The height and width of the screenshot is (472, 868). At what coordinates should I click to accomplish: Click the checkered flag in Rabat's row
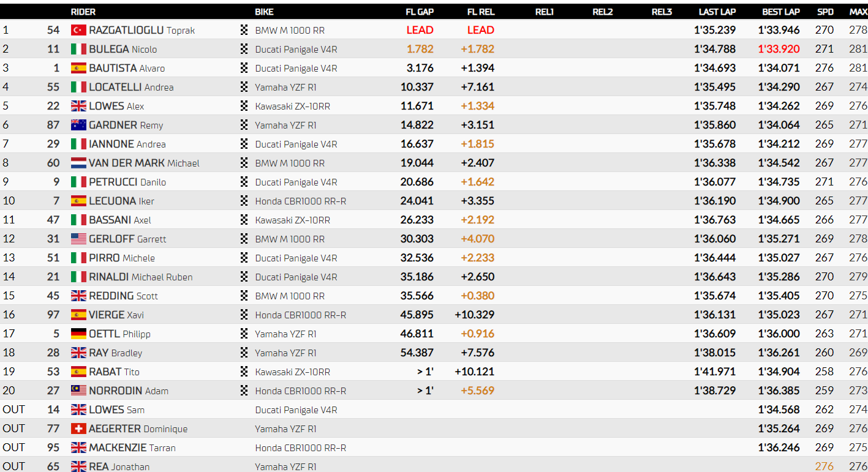click(x=244, y=372)
